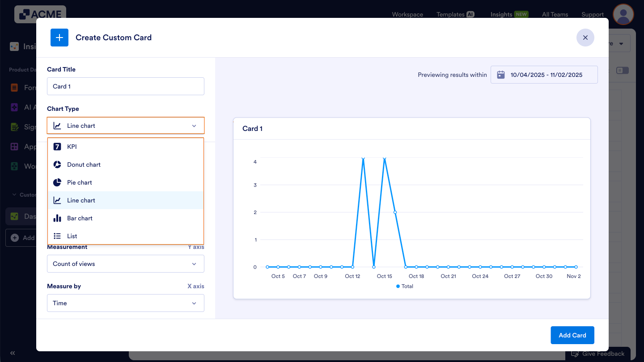Click the Add Card button

(x=572, y=335)
